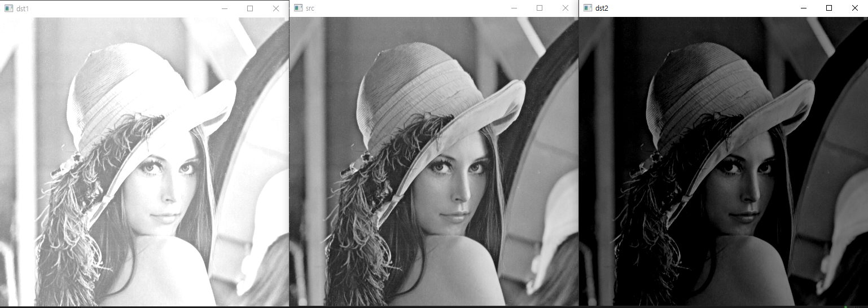Close the dst1 window
This screenshot has height=308, width=868.
coord(276,8)
